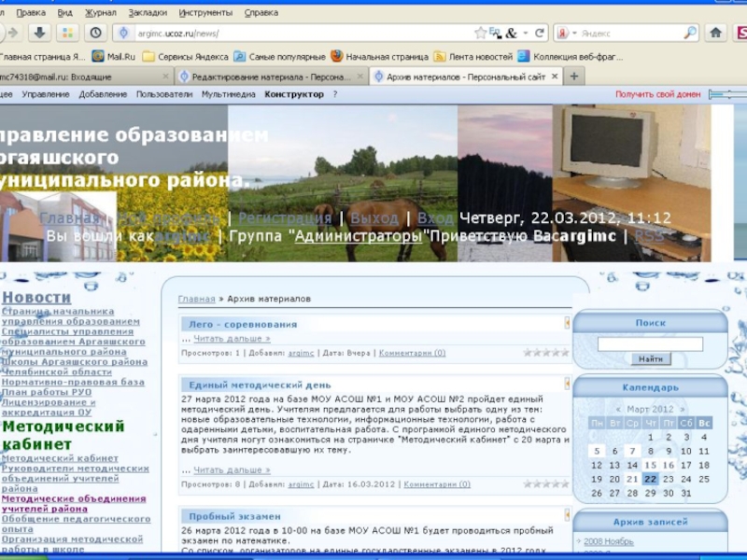Click the bookmark star in address bar
Viewport: 747px width, 560px height.
[x=480, y=33]
